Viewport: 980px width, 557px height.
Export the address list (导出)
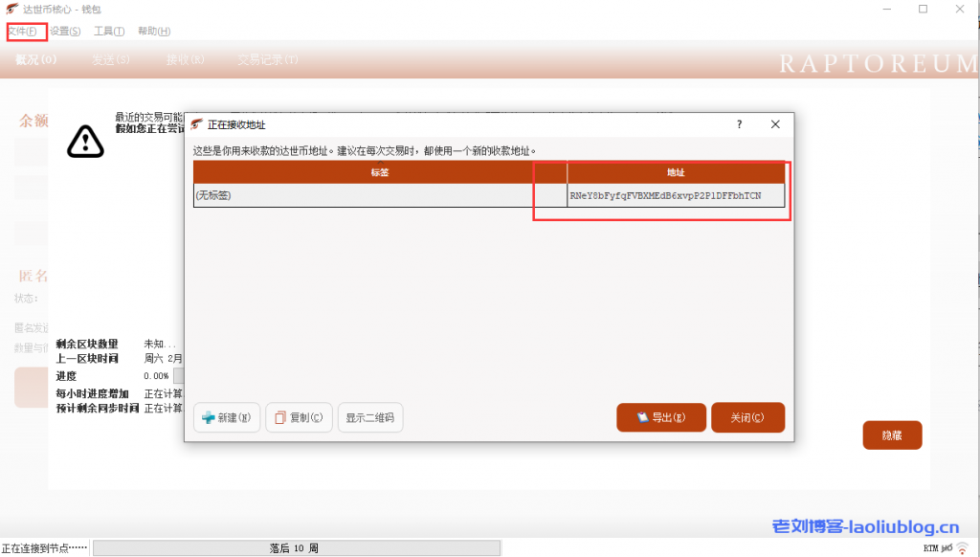661,417
